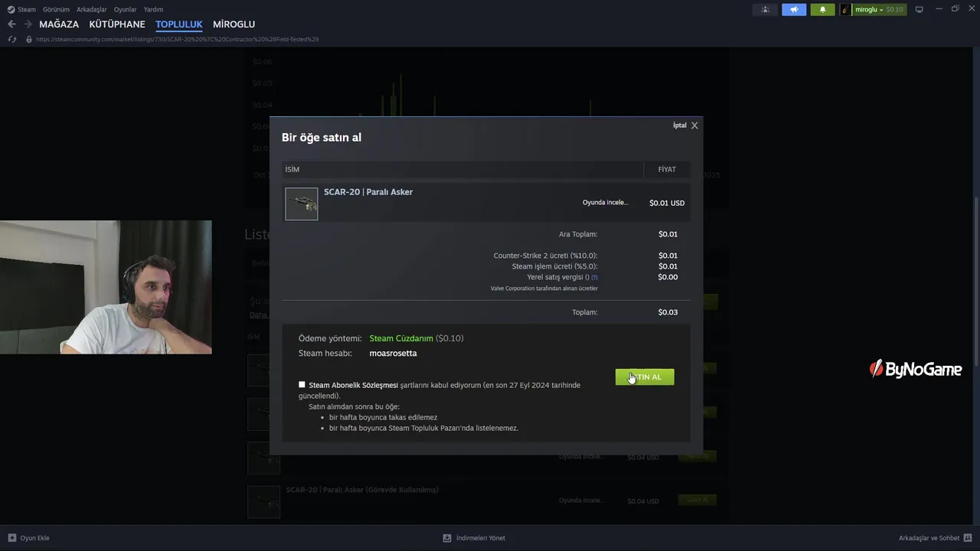Reload the page with the refresh icon
The image size is (980, 551).
[x=11, y=39]
